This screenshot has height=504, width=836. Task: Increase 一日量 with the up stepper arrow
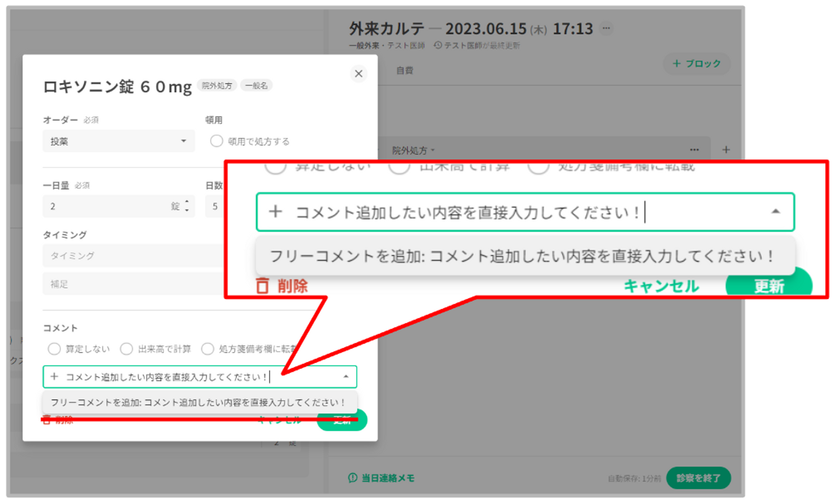[187, 202]
